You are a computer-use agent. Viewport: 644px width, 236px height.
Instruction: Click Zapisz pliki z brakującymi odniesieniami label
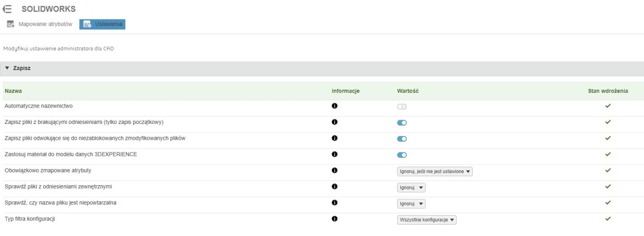(x=84, y=122)
